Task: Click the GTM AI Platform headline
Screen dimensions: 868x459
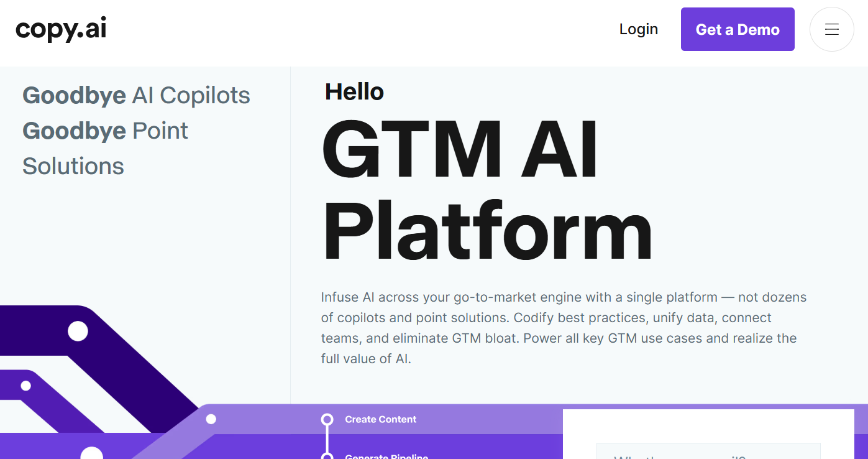Action: pyautogui.click(x=488, y=190)
